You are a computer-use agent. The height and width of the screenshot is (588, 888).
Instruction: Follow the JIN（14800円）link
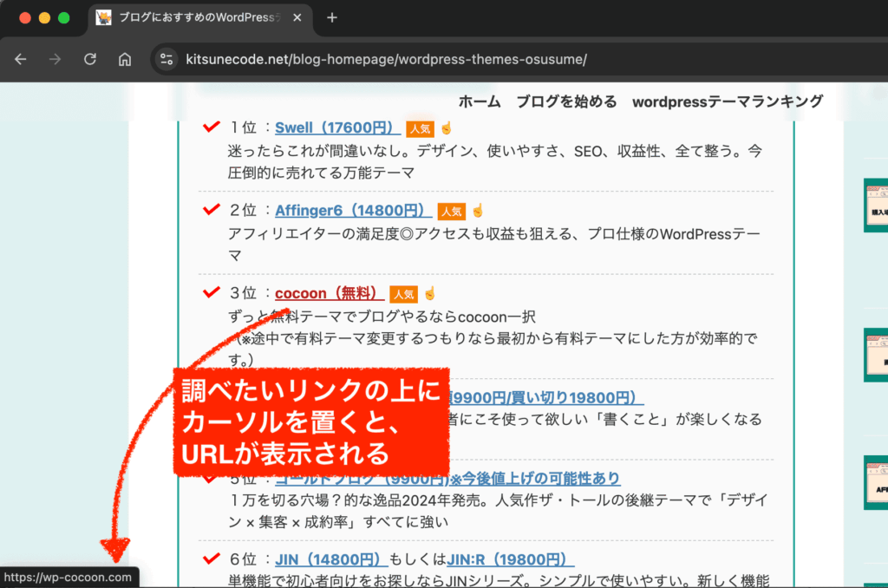click(331, 559)
